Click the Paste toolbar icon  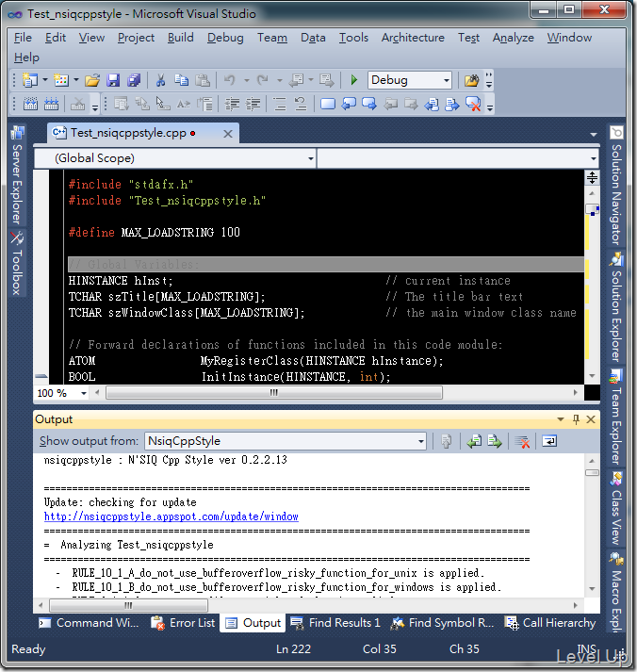coord(203,80)
